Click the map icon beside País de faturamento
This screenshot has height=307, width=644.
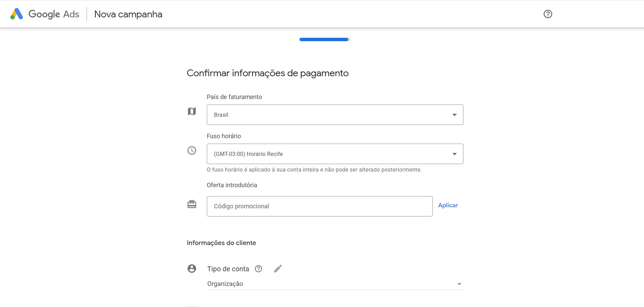click(192, 111)
